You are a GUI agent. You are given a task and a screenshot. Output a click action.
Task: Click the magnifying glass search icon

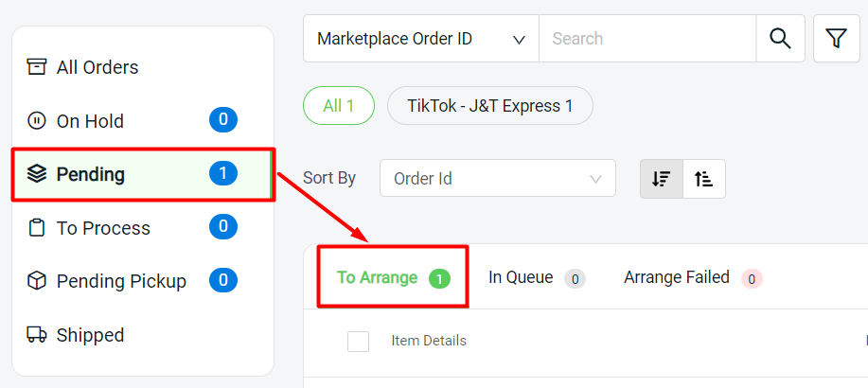click(780, 38)
